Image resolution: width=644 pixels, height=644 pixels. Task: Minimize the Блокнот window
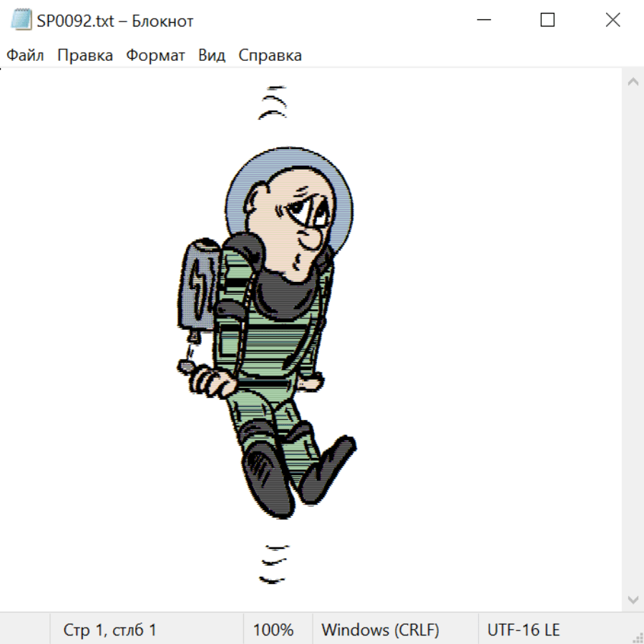pyautogui.click(x=483, y=21)
